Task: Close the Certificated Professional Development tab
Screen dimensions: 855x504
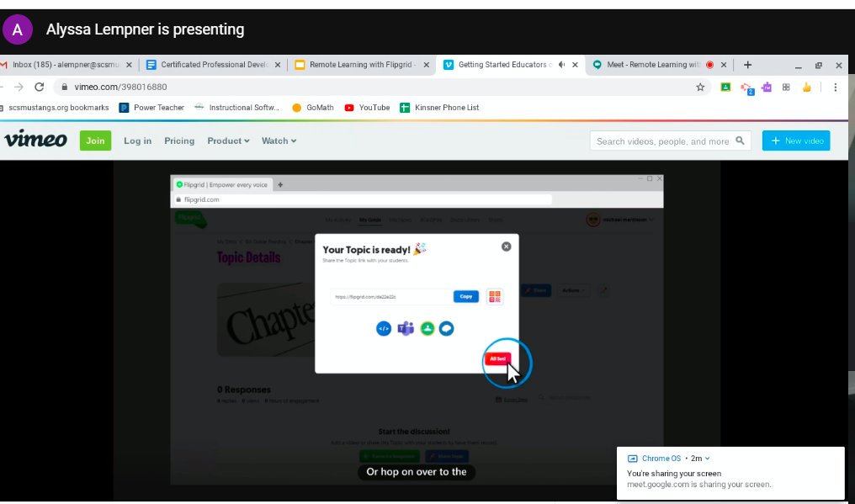Action: coord(278,65)
